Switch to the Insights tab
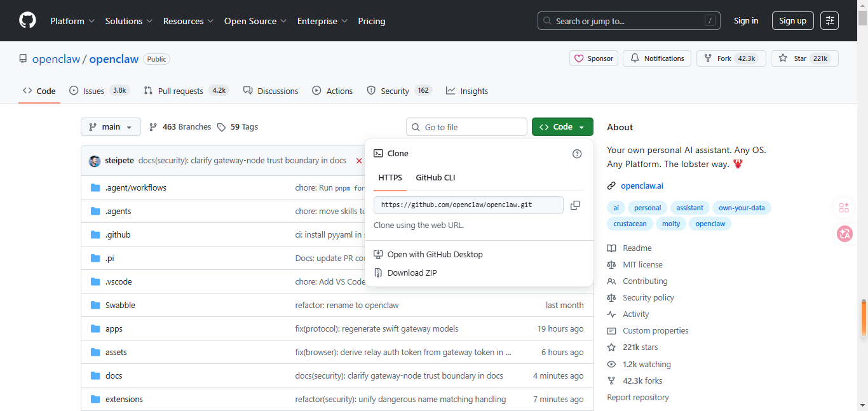Viewport: 868px width, 411px height. [x=467, y=91]
